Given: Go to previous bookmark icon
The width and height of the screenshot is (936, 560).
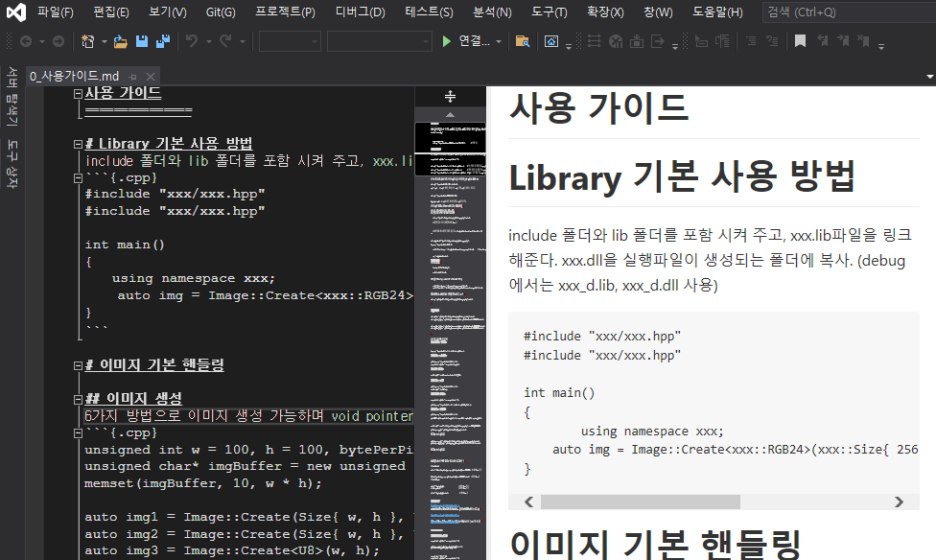Looking at the screenshot, I should (x=823, y=41).
